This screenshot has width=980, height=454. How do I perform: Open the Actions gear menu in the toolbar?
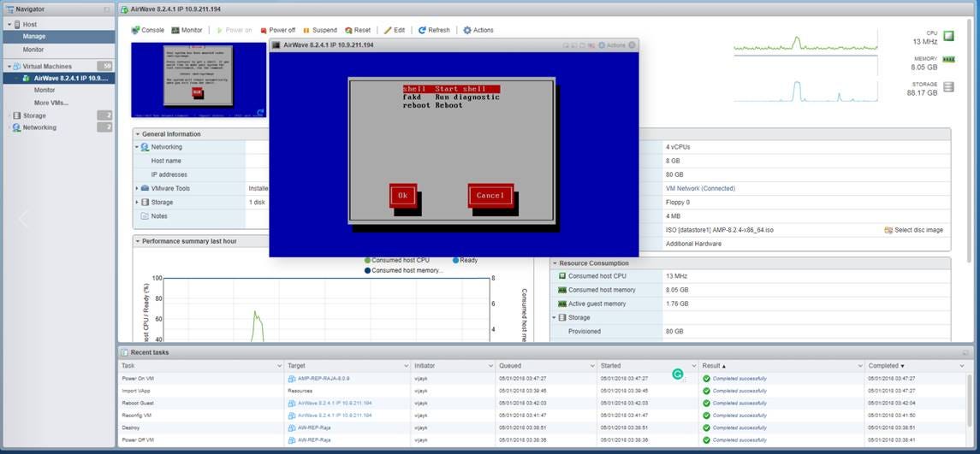tap(478, 30)
